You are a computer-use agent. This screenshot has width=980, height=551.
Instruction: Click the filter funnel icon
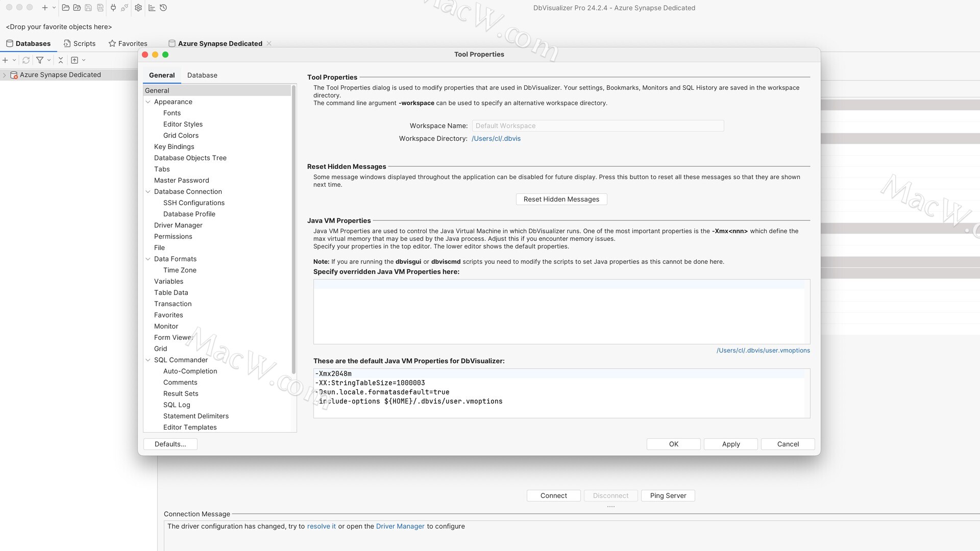pyautogui.click(x=40, y=60)
